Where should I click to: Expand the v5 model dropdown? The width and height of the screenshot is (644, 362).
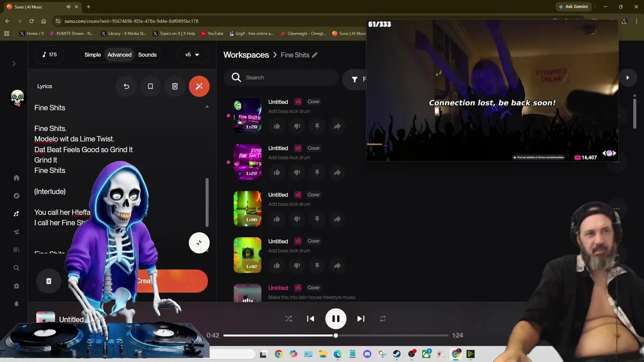192,55
